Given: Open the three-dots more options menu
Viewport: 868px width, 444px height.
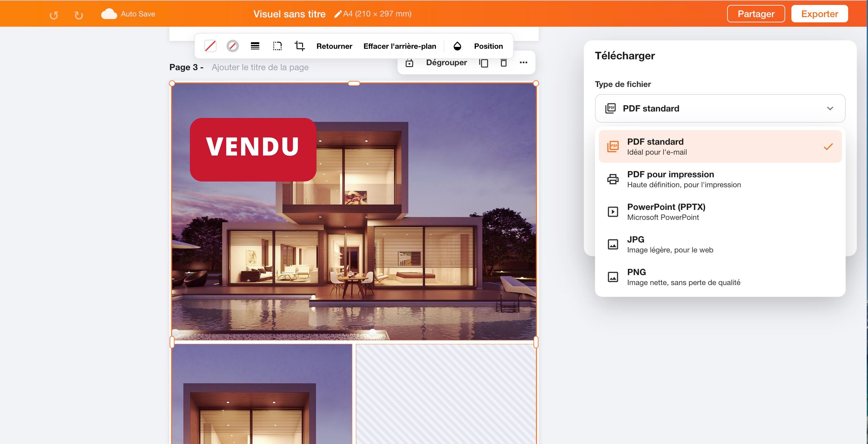Looking at the screenshot, I should [x=523, y=62].
